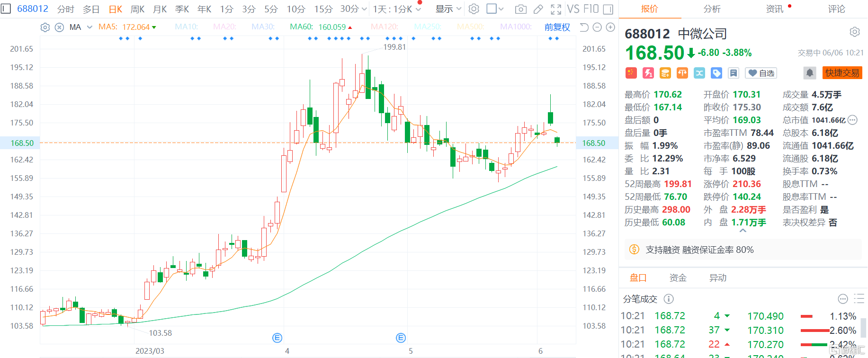Toggle the left panel icon
Viewport: 868px width, 358px height.
coord(6,9)
